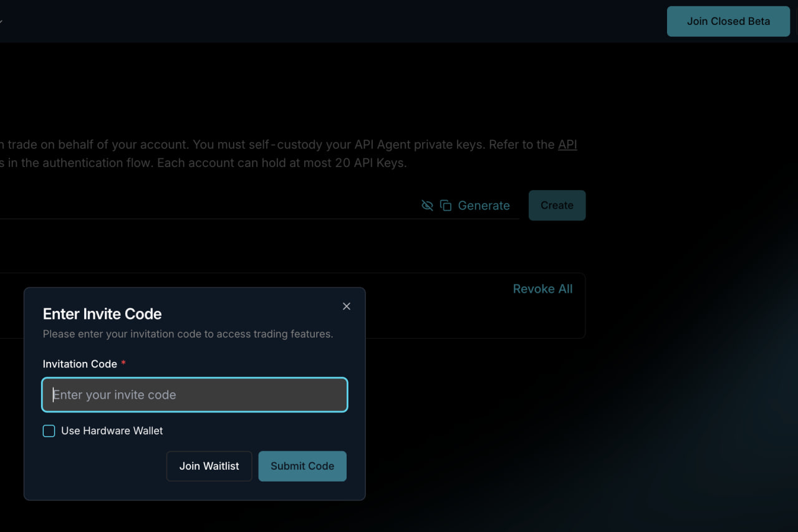Focus the invite code input field
Image resolution: width=798 pixels, height=532 pixels.
[x=195, y=395]
